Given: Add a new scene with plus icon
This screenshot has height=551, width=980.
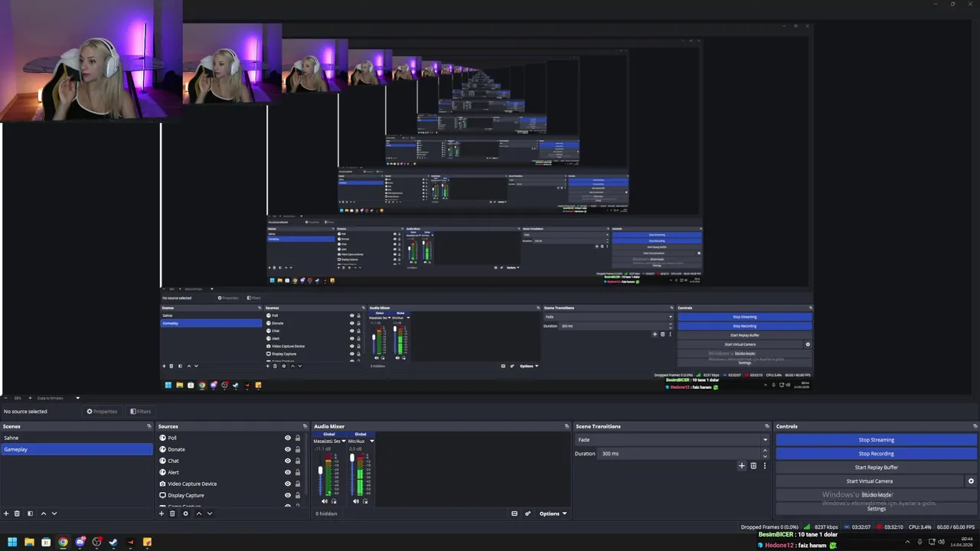Looking at the screenshot, I should pyautogui.click(x=6, y=514).
